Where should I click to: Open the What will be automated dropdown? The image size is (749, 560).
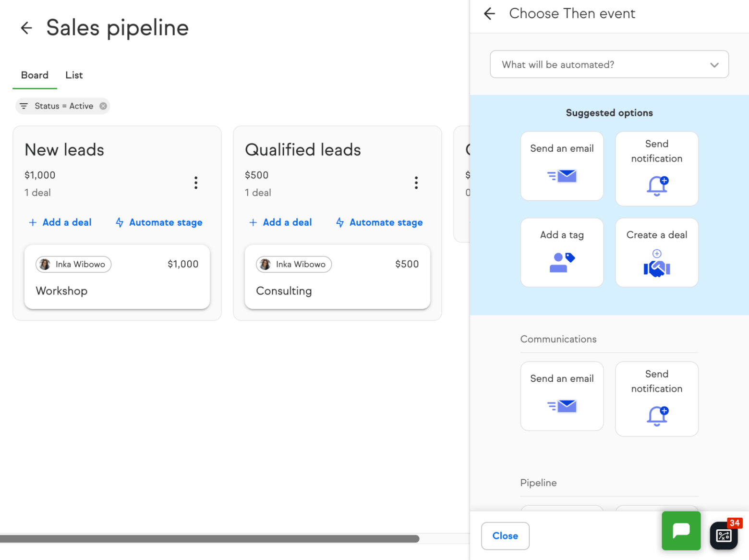coord(609,64)
